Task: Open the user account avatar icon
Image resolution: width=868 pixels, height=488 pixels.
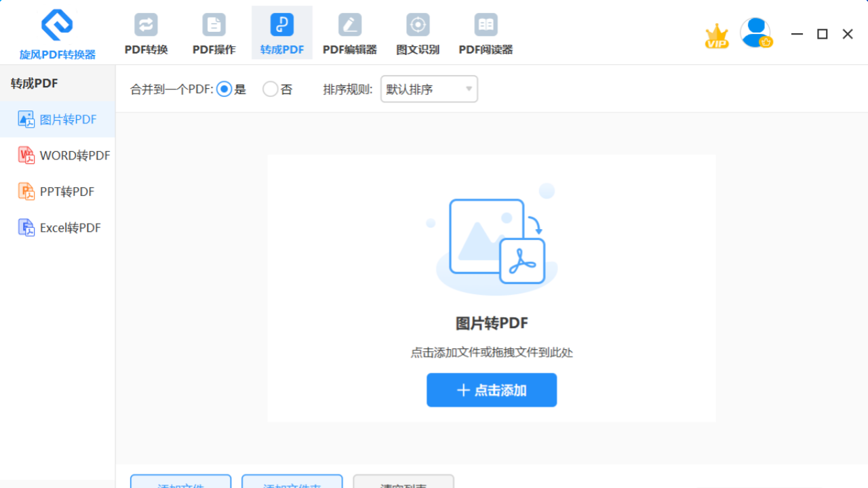Action: (755, 32)
